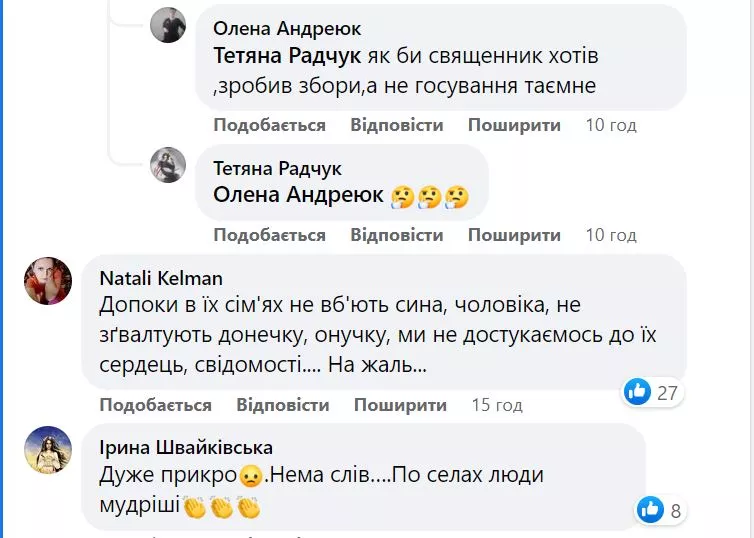Like Тетяна Радчук's reply via Подобається
Screen dimensions: 754x538
[269, 235]
